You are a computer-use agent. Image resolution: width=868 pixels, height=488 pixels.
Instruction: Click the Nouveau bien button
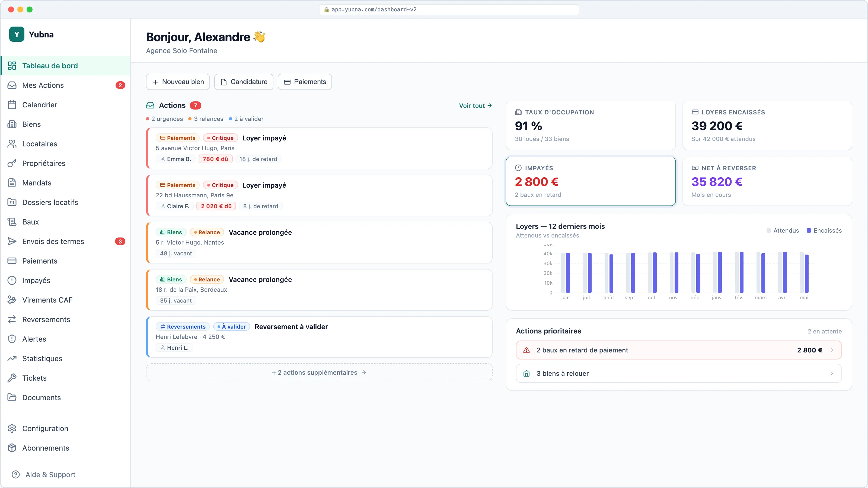[x=178, y=82]
